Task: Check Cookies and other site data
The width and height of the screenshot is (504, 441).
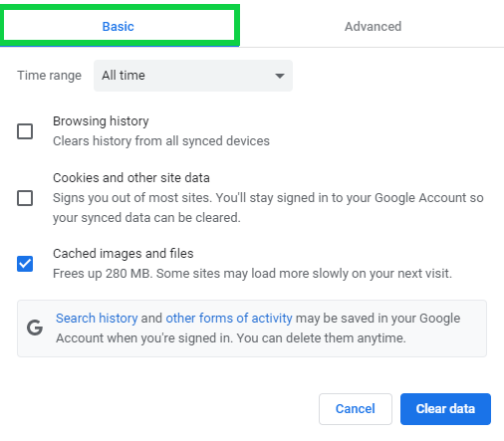Action: 25,198
